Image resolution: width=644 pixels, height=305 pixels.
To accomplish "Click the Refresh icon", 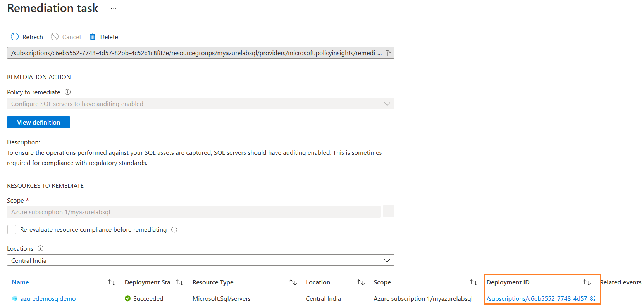I will pos(15,37).
